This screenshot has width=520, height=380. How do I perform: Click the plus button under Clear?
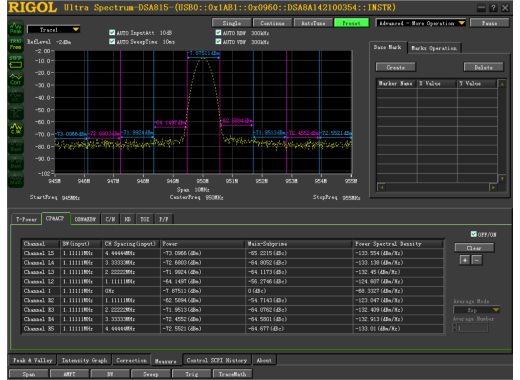[465, 260]
